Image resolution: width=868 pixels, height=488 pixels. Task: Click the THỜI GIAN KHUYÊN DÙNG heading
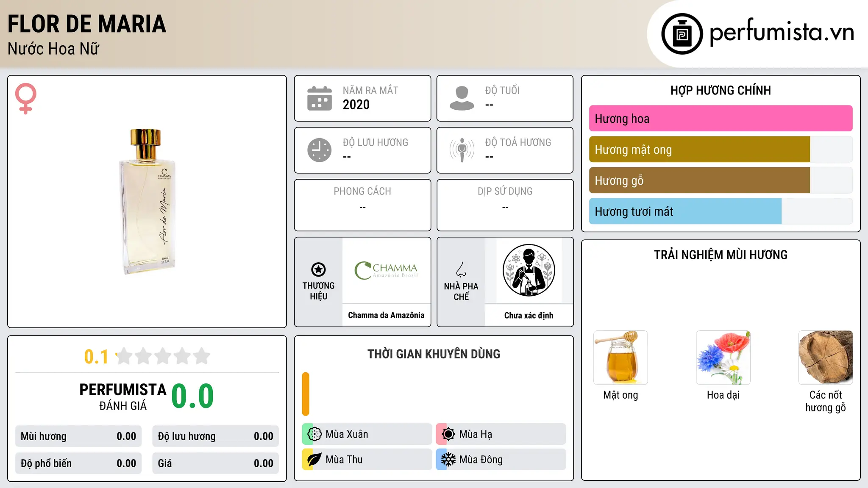434,354
